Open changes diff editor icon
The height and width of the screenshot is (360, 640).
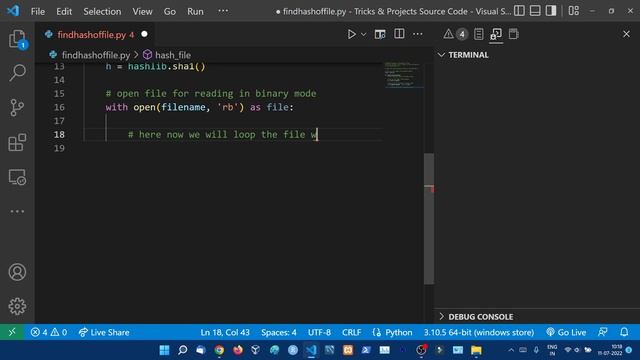tap(380, 34)
